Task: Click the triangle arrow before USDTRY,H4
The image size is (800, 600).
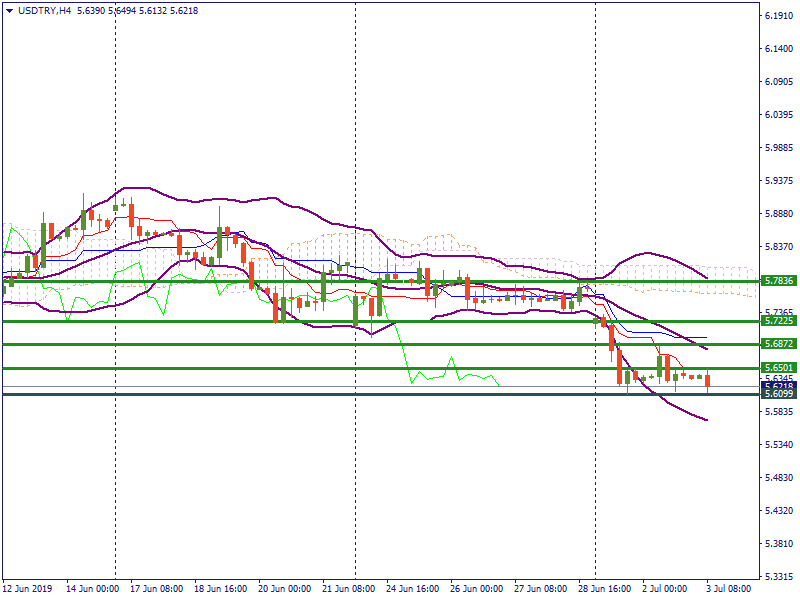Action: (x=9, y=10)
